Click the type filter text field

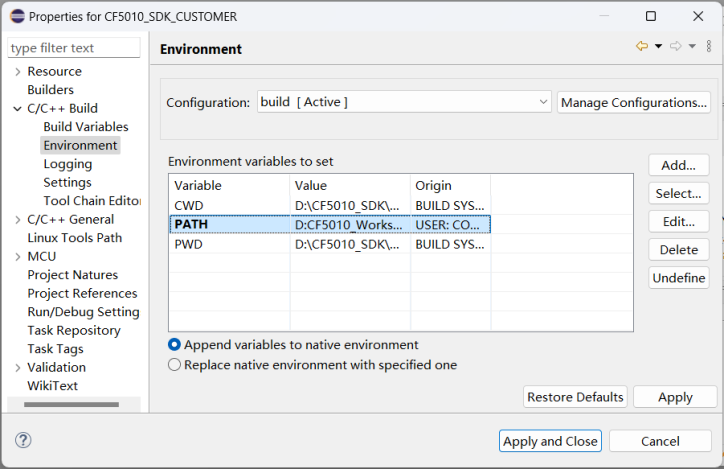coord(74,48)
